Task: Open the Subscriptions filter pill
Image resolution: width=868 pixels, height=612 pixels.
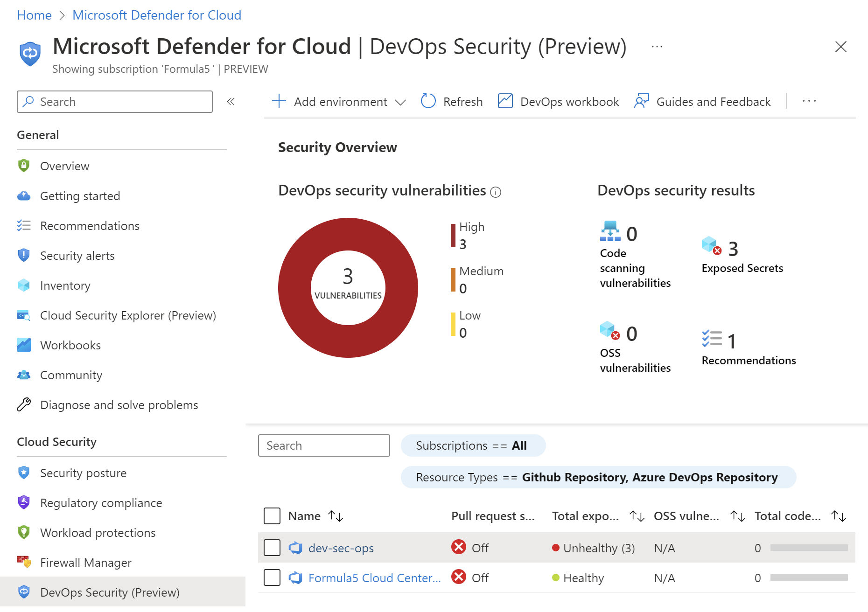Action: [x=473, y=445]
